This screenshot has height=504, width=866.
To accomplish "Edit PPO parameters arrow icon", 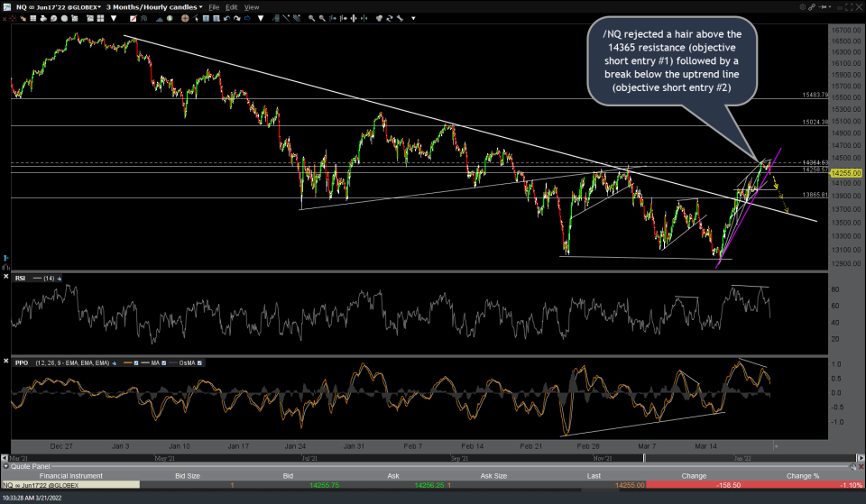I will [115, 362].
